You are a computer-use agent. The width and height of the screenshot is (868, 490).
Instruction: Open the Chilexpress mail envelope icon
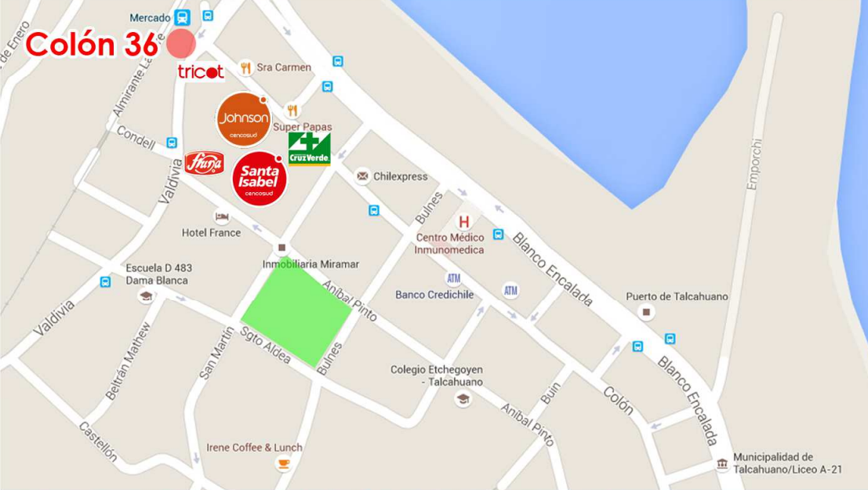362,176
